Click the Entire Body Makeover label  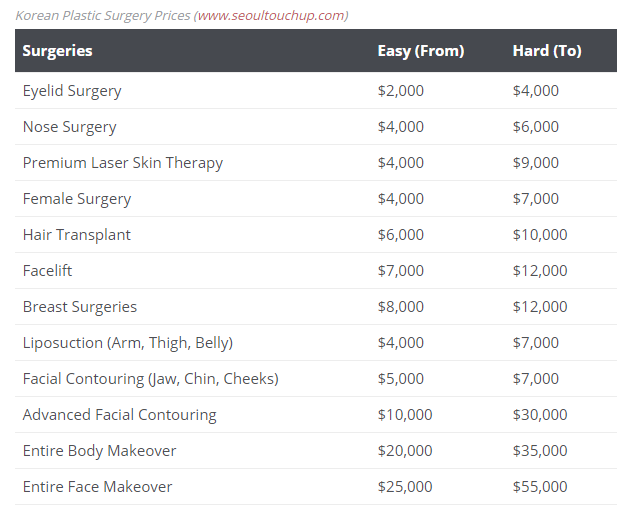tap(100, 451)
